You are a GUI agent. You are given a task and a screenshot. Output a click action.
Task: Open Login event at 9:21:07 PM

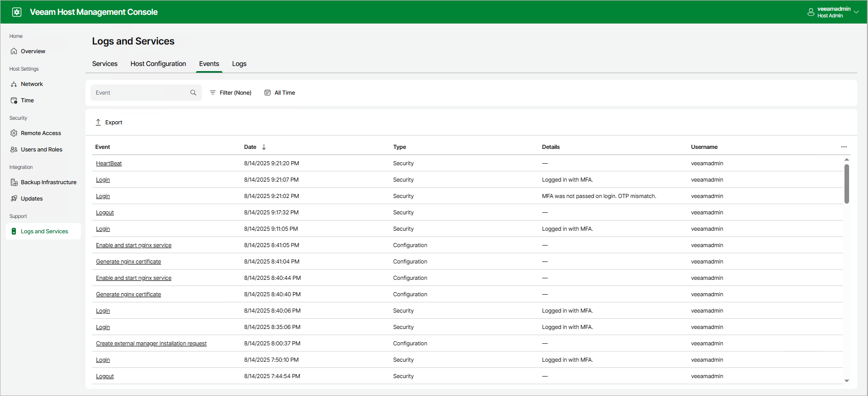point(103,180)
